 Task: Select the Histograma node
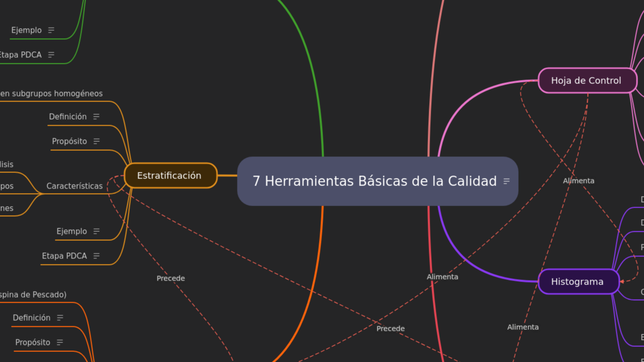point(579,282)
